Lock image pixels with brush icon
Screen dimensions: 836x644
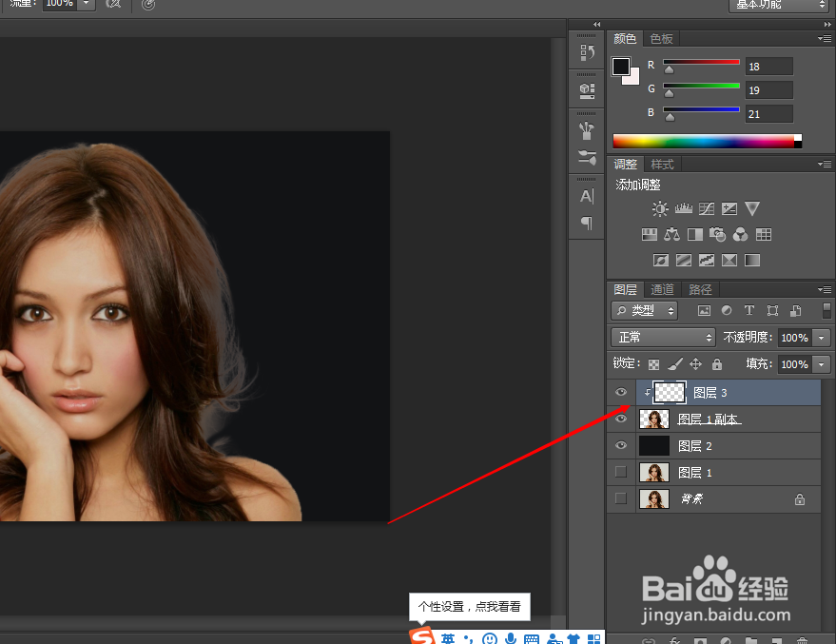click(x=675, y=364)
